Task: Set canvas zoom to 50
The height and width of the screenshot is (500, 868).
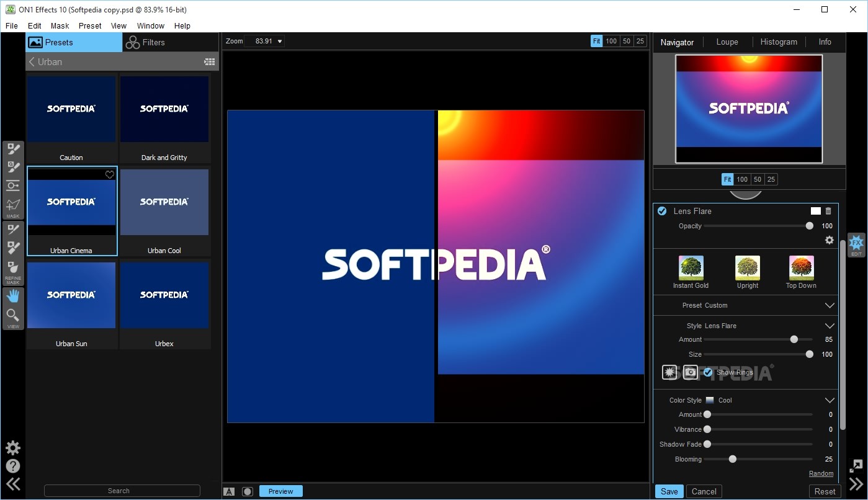Action: pos(627,41)
